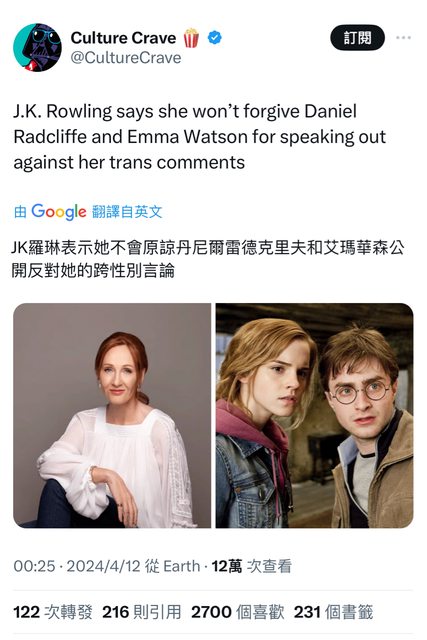The image size is (427, 640).
Task: Click the 從 Earth location label
Action: pos(173,566)
